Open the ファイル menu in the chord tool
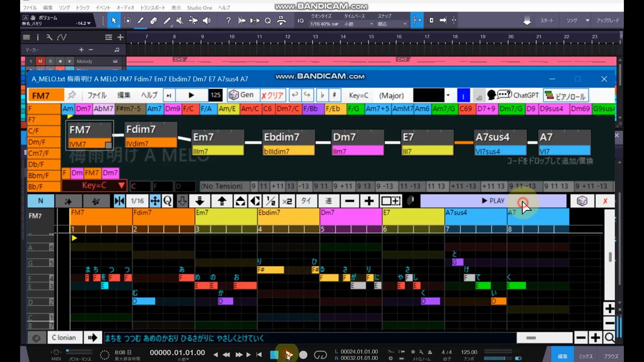 pyautogui.click(x=97, y=95)
